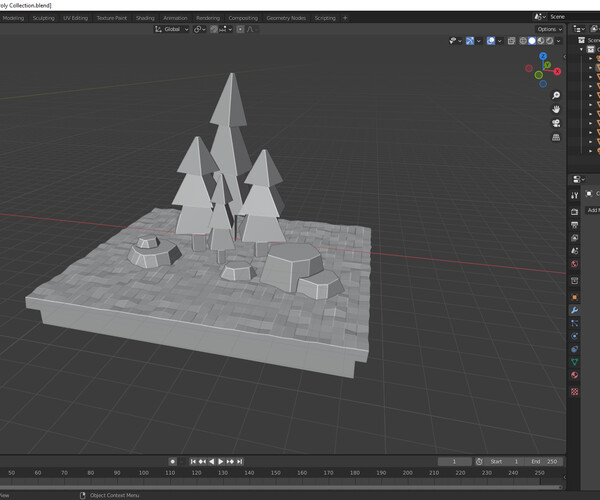The height and width of the screenshot is (500, 600).
Task: Select solid viewport shading mode
Action: pos(531,41)
